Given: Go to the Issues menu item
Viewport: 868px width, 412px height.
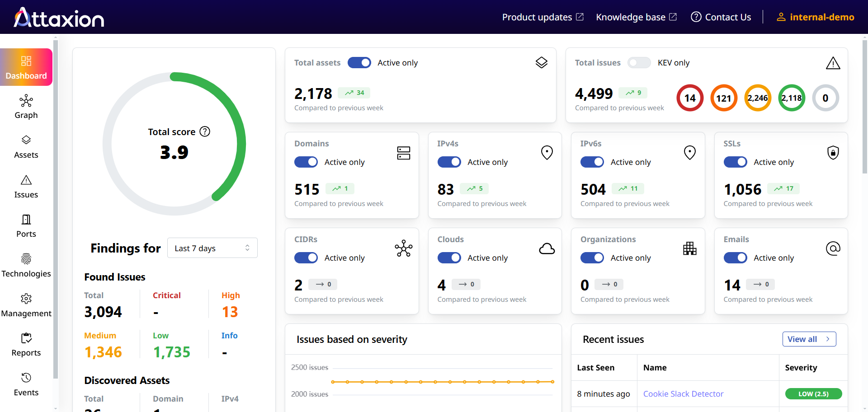Looking at the screenshot, I should (26, 187).
